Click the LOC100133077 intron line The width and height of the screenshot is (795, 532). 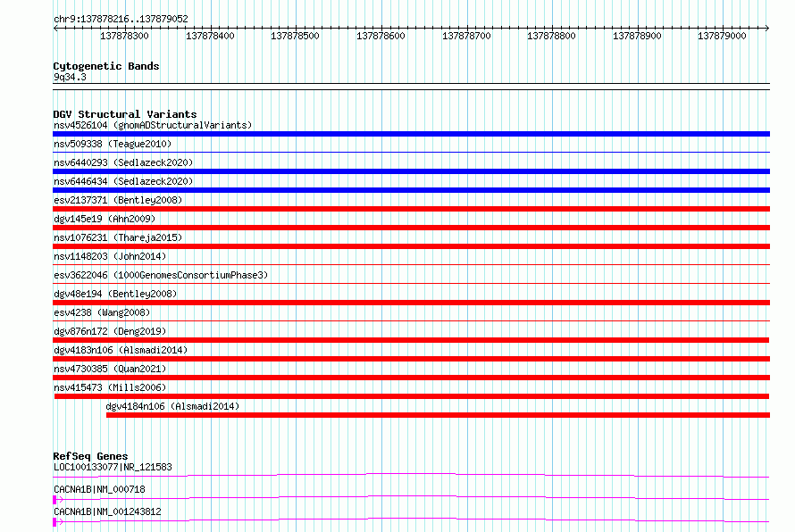click(x=411, y=475)
